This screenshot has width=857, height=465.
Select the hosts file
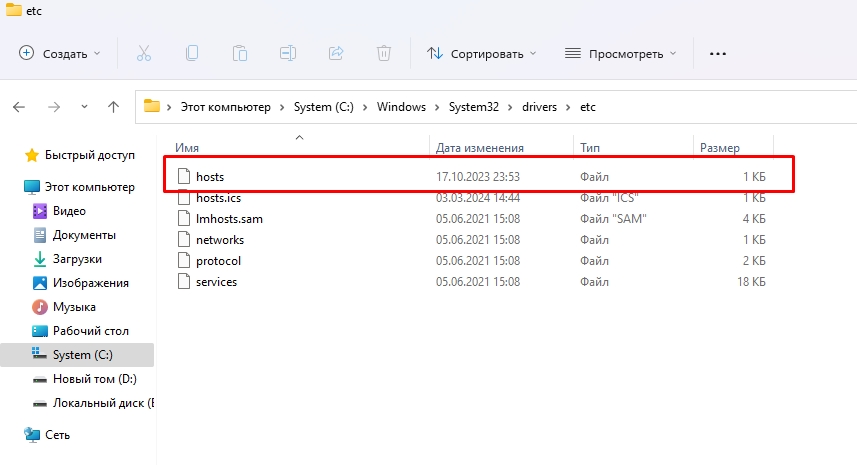coord(210,176)
